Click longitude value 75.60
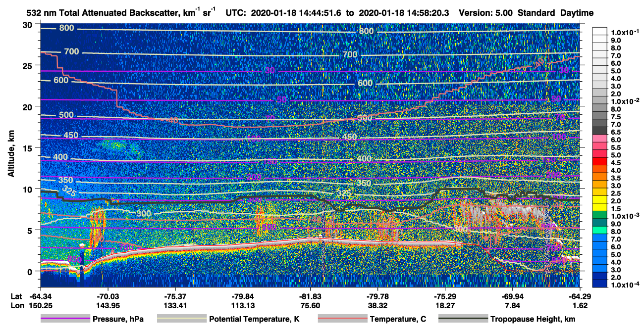644x330 pixels. coord(310,305)
